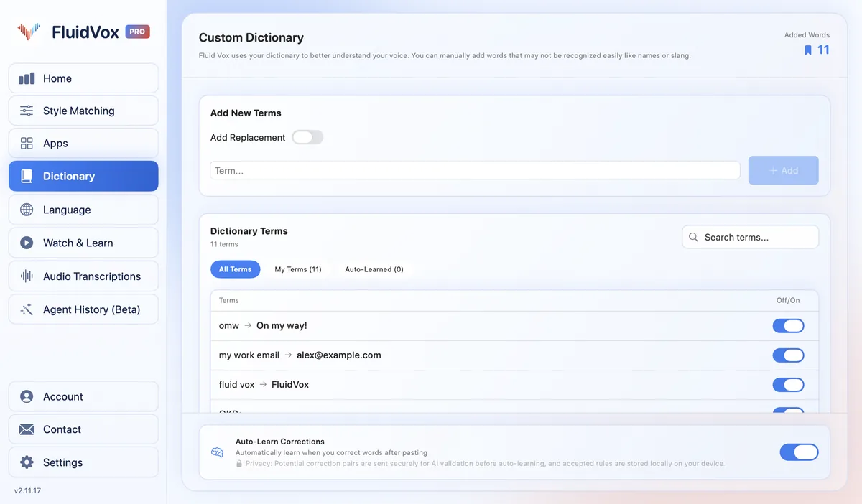Image resolution: width=862 pixels, height=504 pixels.
Task: Open Audio Transcriptions page
Action: point(83,276)
